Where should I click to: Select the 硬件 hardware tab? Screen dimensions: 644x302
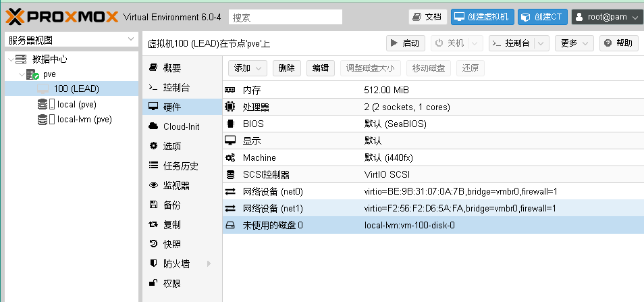coord(182,107)
